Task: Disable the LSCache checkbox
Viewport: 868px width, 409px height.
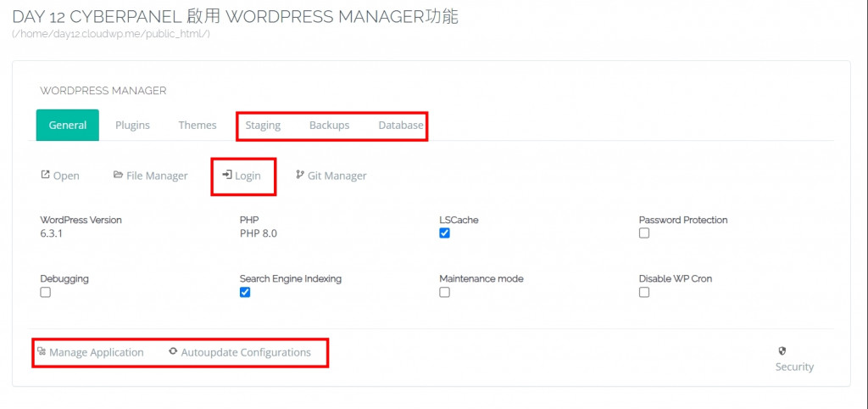Action: click(x=444, y=233)
